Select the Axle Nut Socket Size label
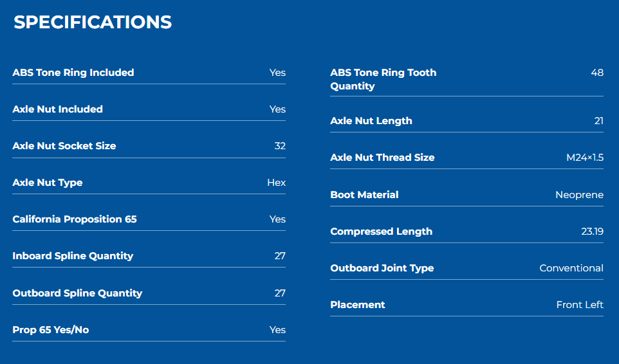619x364 pixels. coord(64,146)
